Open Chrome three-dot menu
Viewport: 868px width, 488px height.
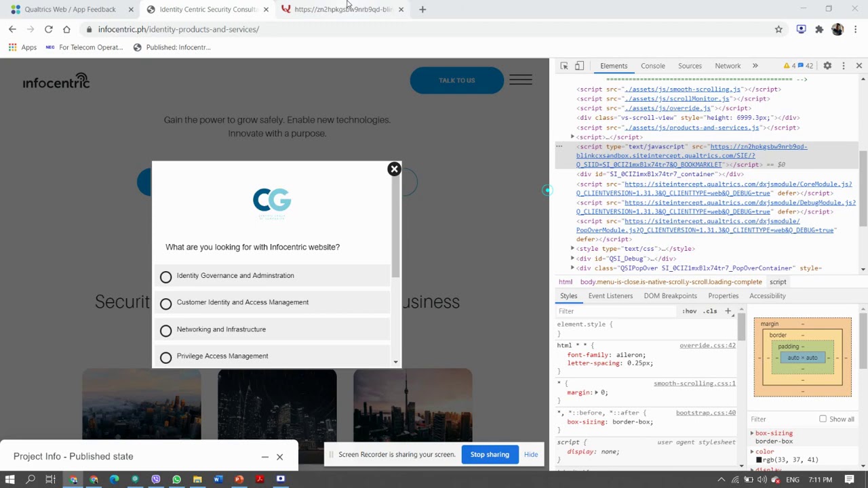pyautogui.click(x=856, y=29)
